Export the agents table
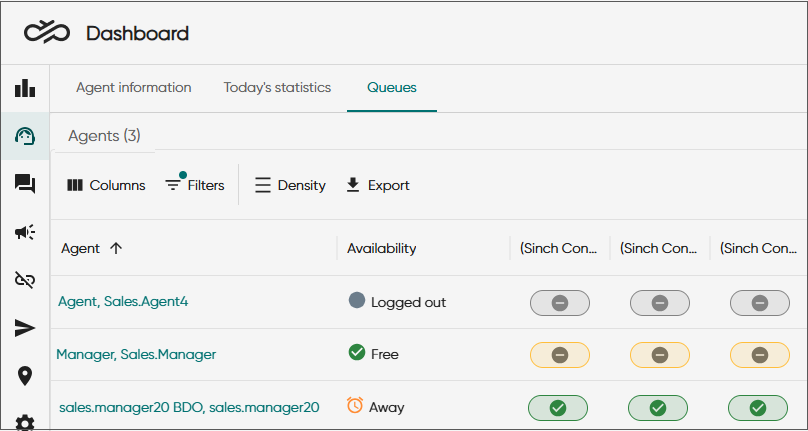Screen dimensions: 808x431 coord(378,186)
